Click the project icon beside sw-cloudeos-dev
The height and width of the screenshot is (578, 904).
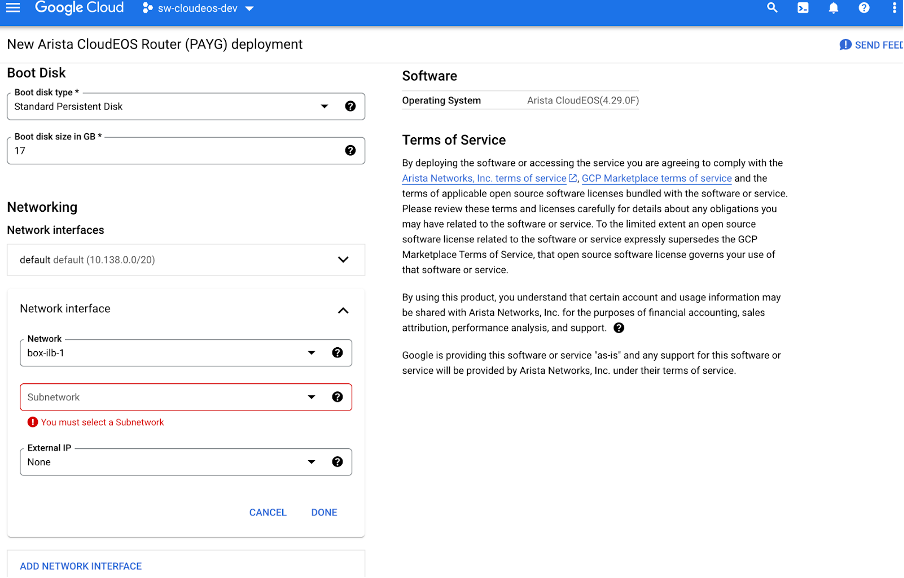[148, 8]
